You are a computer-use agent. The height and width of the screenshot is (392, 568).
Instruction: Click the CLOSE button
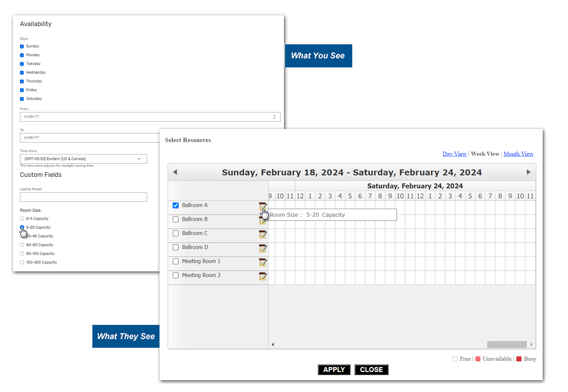coord(371,370)
